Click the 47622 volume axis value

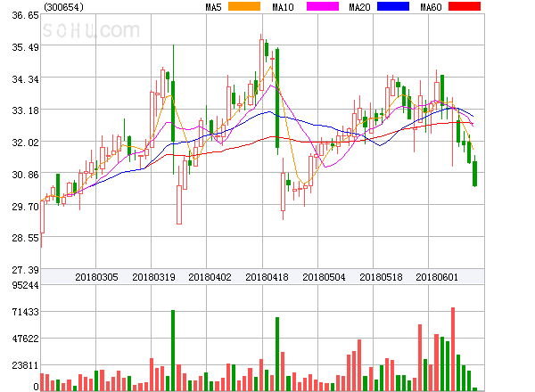pyautogui.click(x=26, y=339)
